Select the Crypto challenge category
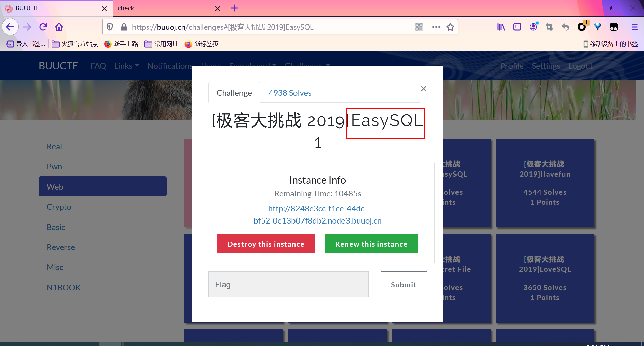The width and height of the screenshot is (644, 346). click(x=59, y=207)
